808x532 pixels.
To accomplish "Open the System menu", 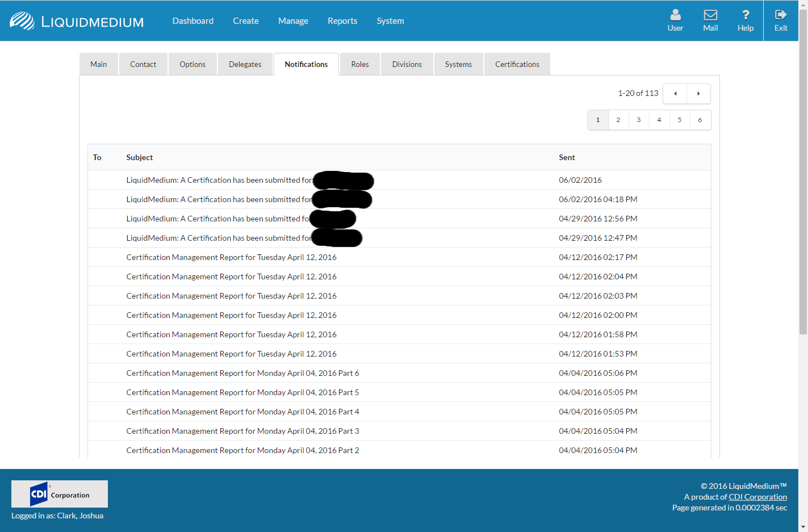I will [390, 21].
